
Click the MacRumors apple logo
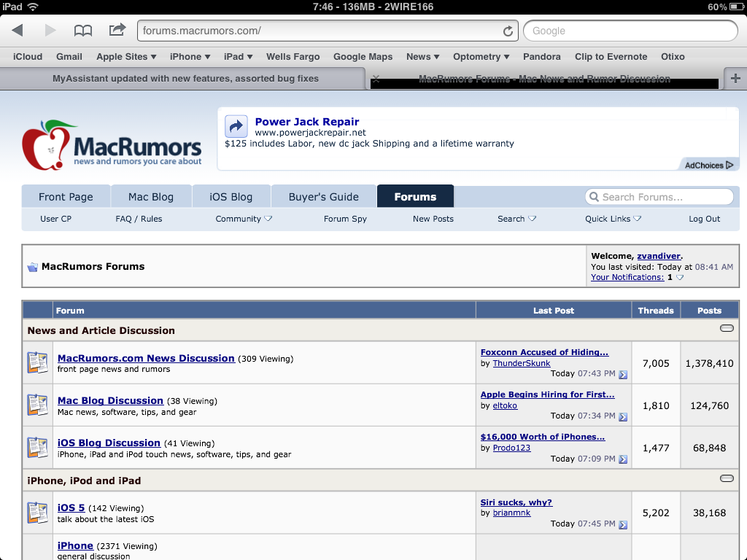pos(49,145)
